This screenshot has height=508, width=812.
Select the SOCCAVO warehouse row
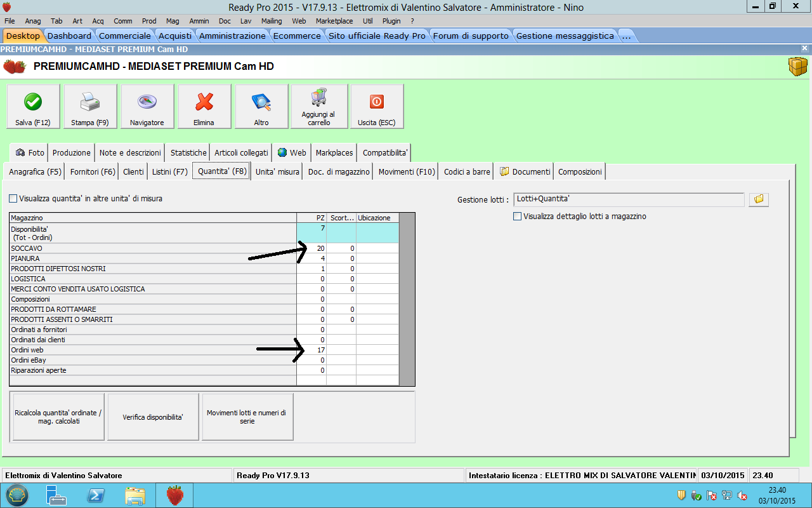[x=204, y=248]
